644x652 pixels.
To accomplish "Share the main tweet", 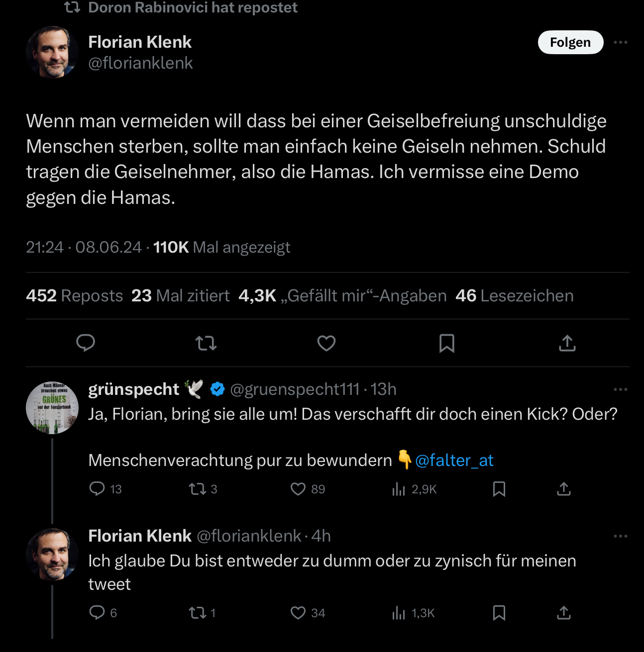I will click(x=567, y=343).
